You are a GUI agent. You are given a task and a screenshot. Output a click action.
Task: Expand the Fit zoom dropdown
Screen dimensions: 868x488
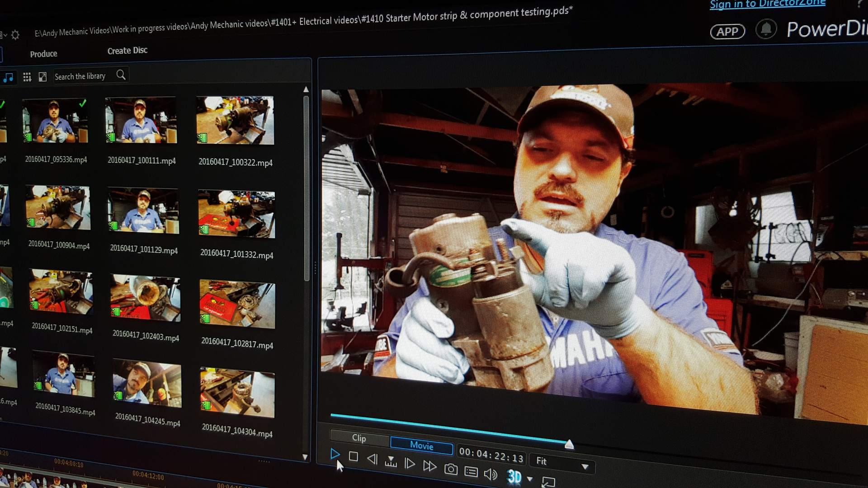click(585, 467)
